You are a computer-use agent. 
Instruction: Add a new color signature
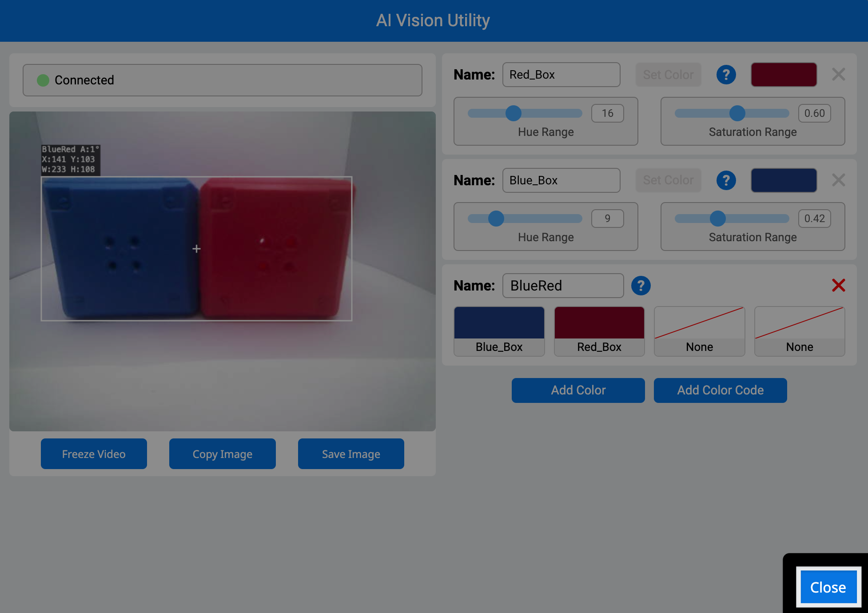[578, 390]
